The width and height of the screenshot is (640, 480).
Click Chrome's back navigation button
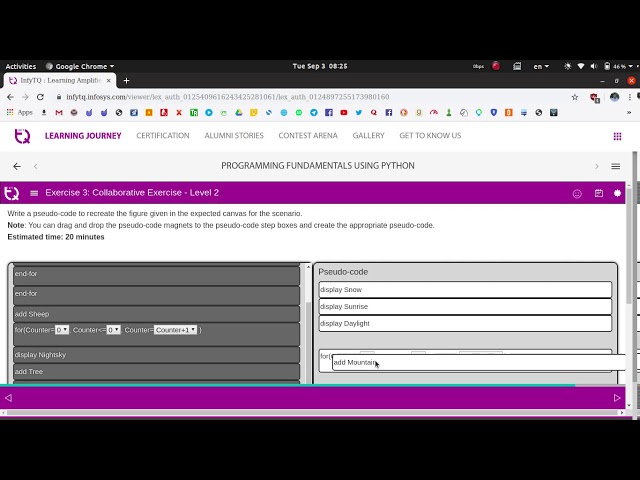[10, 97]
